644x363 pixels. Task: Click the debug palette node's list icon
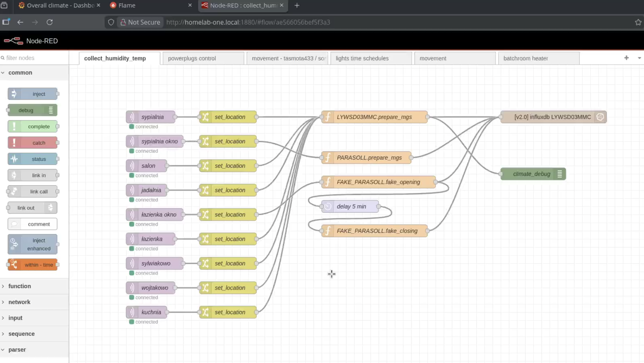(51, 110)
